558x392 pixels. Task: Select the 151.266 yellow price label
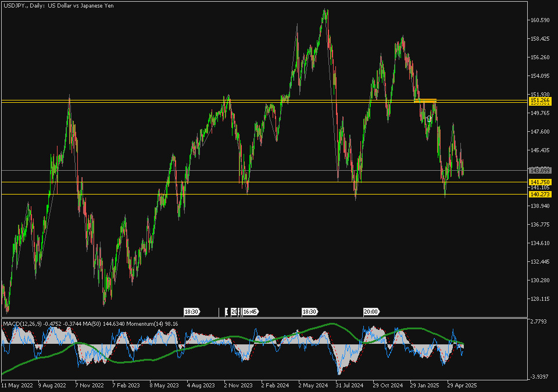[540, 100]
